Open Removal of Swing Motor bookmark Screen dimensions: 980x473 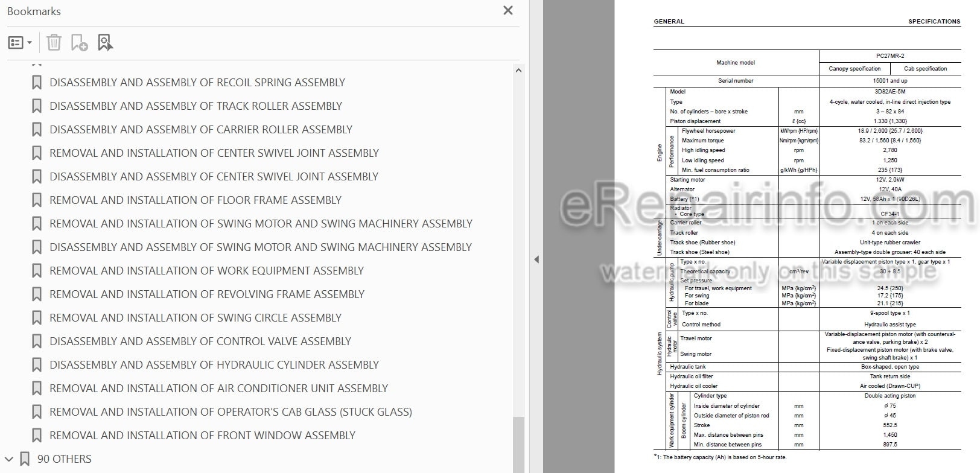(x=261, y=224)
